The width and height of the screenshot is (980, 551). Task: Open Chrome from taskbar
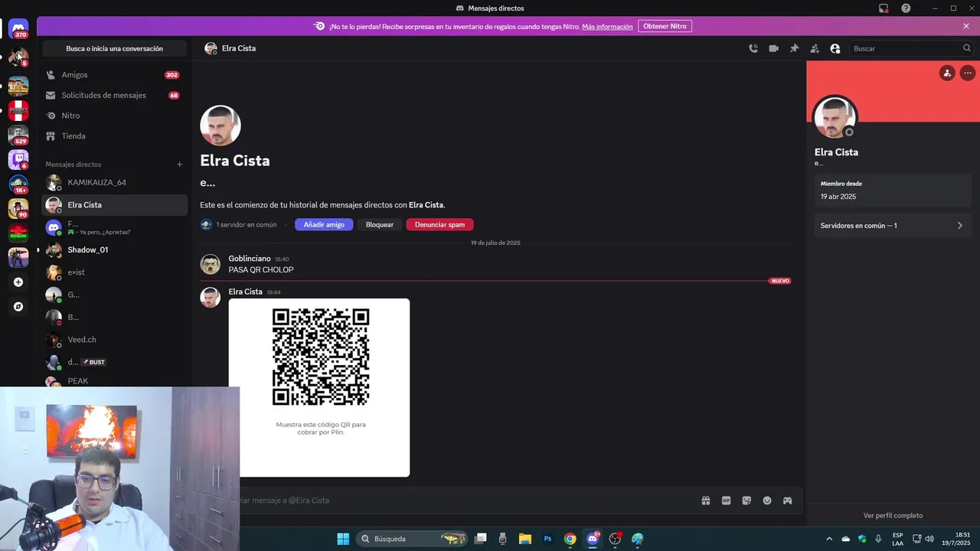570,539
